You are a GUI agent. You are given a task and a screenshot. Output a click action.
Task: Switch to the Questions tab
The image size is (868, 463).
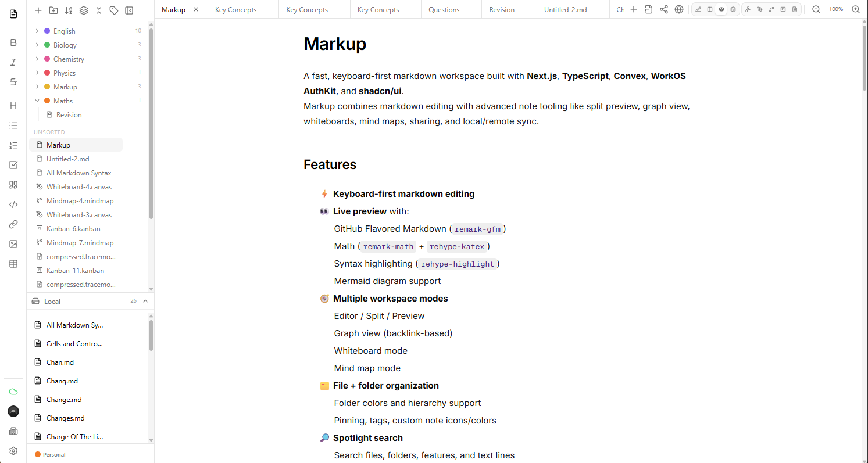click(444, 9)
